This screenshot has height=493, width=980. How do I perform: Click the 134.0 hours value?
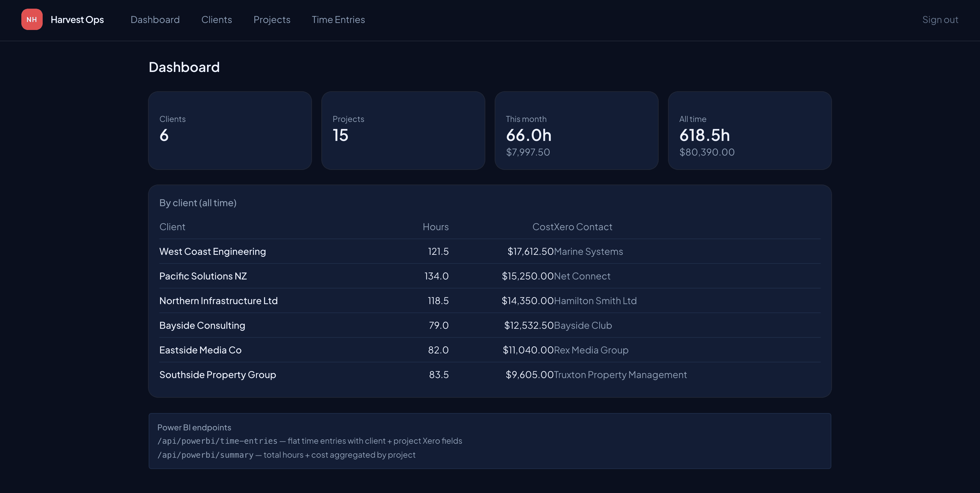[x=436, y=276]
